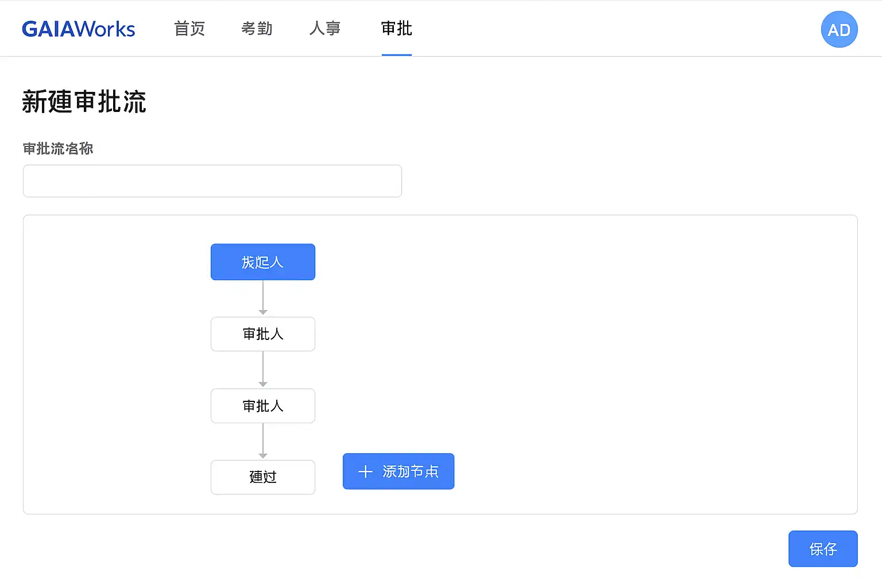882x588 pixels.
Task: Select the blue 发起人 node
Action: click(263, 262)
